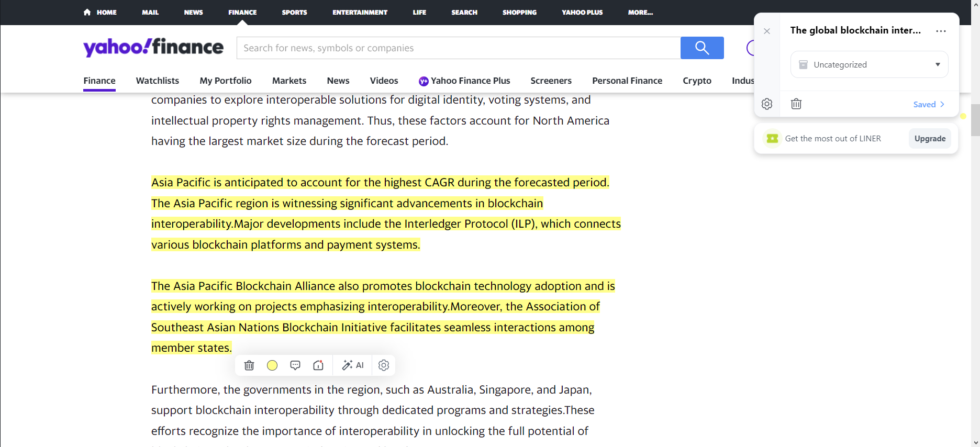Open the Videos tab
This screenshot has height=447, width=980.
coord(384,81)
